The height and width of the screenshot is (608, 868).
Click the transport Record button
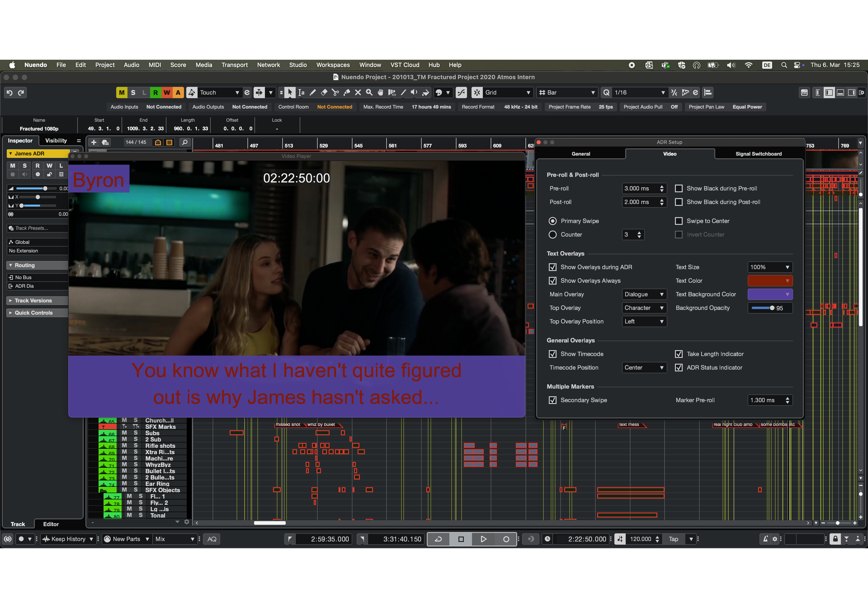pos(506,539)
